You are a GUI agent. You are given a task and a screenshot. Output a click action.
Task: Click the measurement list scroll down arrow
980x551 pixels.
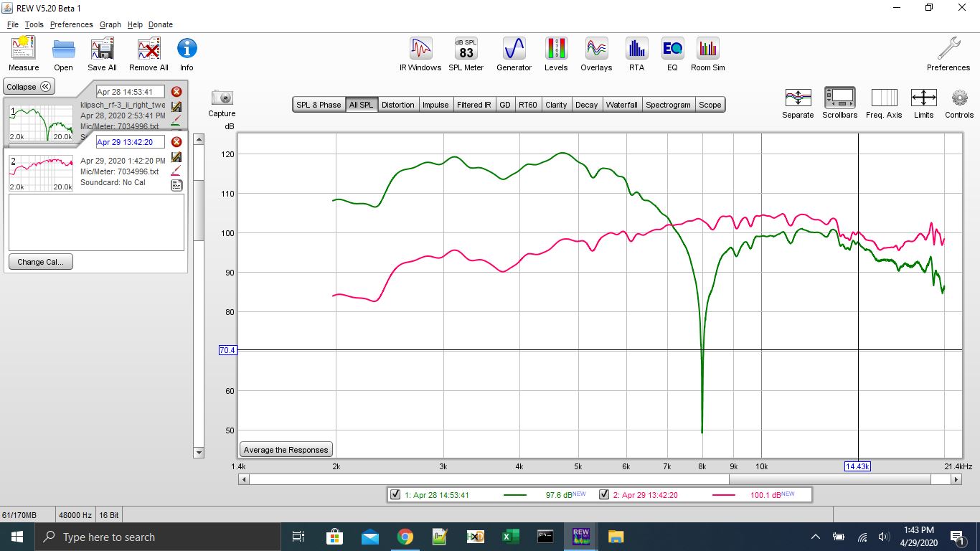199,453
